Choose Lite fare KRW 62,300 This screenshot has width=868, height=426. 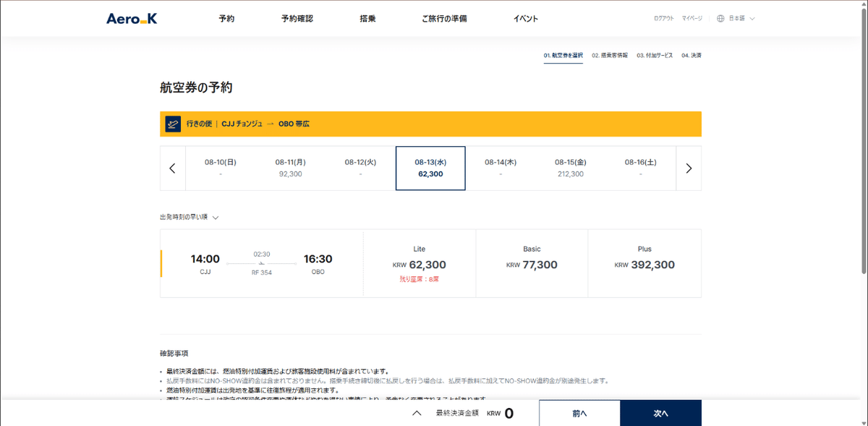pyautogui.click(x=420, y=263)
